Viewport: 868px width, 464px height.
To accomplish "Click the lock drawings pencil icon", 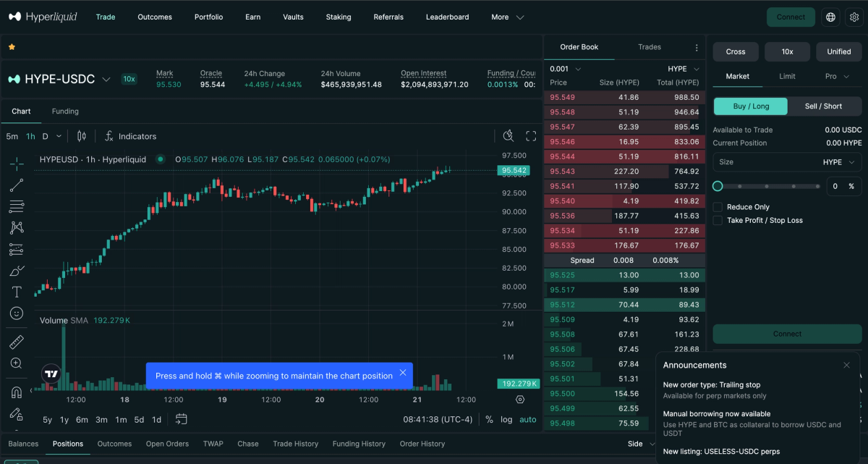I will [17, 414].
